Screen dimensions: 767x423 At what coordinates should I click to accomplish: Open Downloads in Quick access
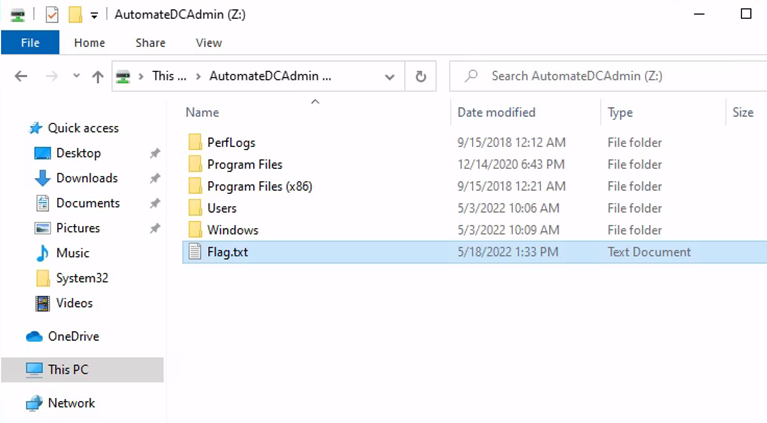pos(86,178)
